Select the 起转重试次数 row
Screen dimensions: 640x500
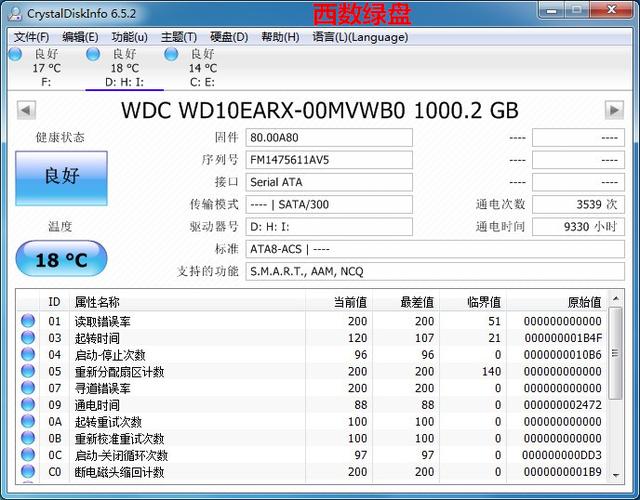(x=312, y=422)
